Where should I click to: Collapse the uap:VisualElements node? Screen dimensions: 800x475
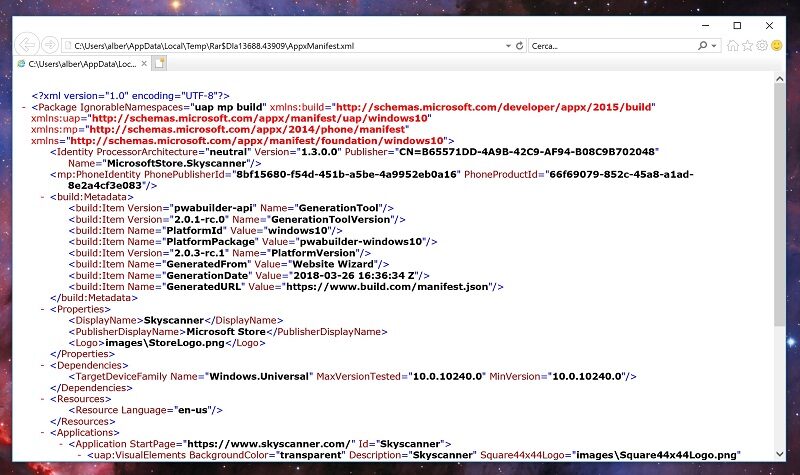pyautogui.click(x=80, y=455)
